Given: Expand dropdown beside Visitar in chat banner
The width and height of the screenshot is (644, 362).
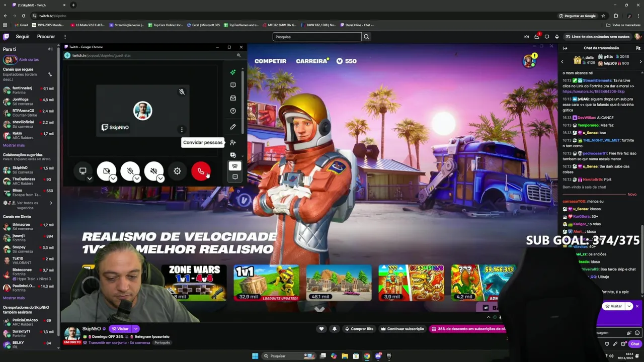Looking at the screenshot, I should pyautogui.click(x=629, y=306).
